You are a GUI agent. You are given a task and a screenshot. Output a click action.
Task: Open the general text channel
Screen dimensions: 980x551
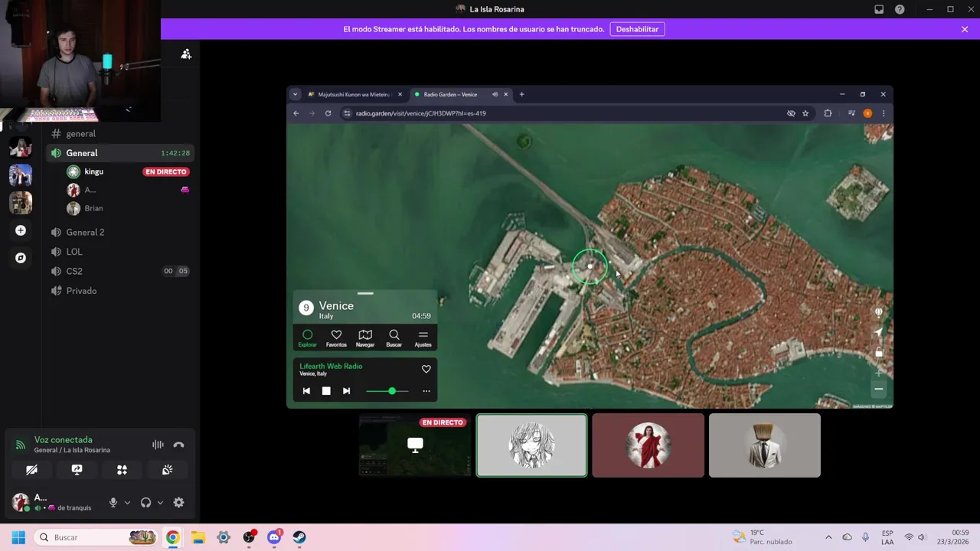click(x=120, y=134)
